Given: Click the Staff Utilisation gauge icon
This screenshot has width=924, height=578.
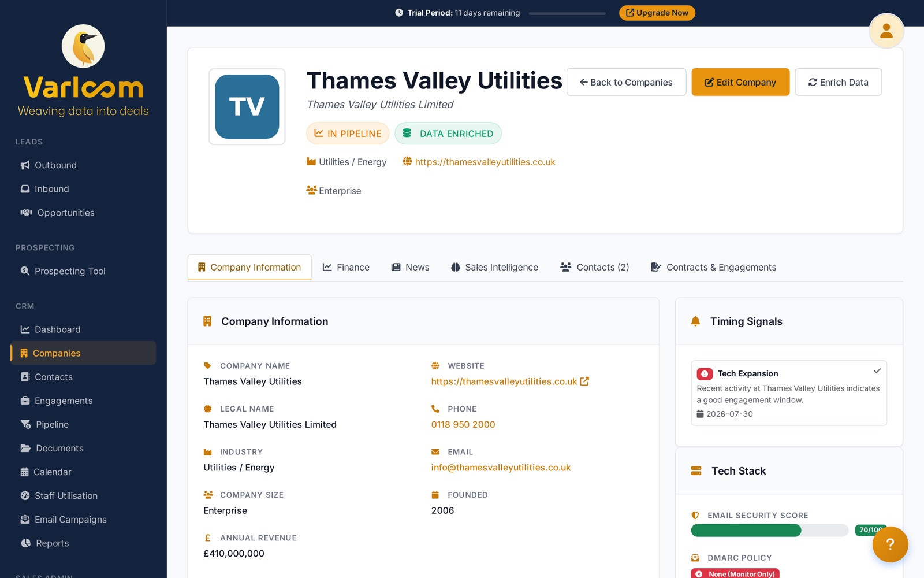Looking at the screenshot, I should click(25, 496).
